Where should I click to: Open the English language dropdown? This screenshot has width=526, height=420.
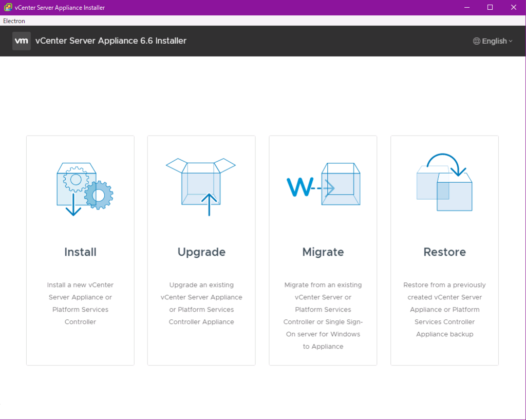[493, 41]
